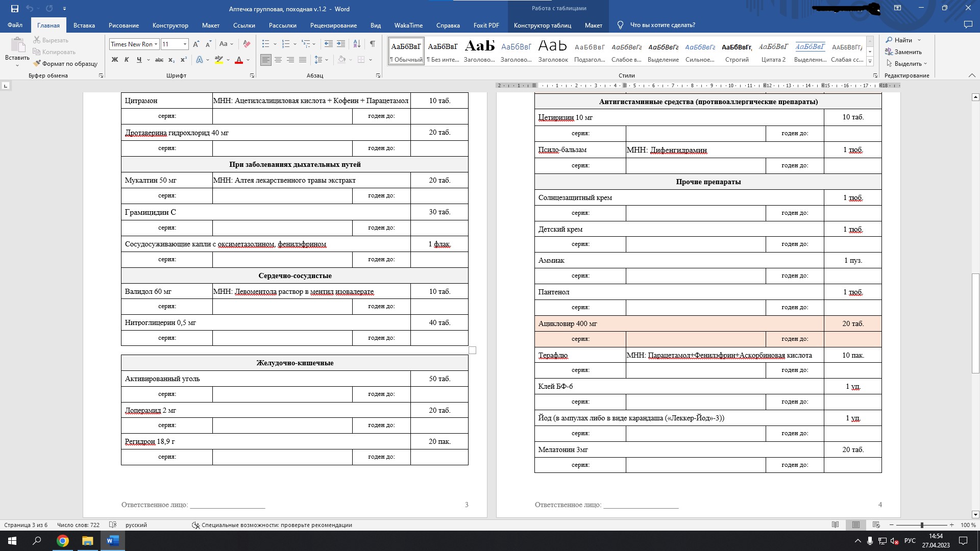Apply the yellow text highlight color
The image size is (980, 551).
[219, 60]
